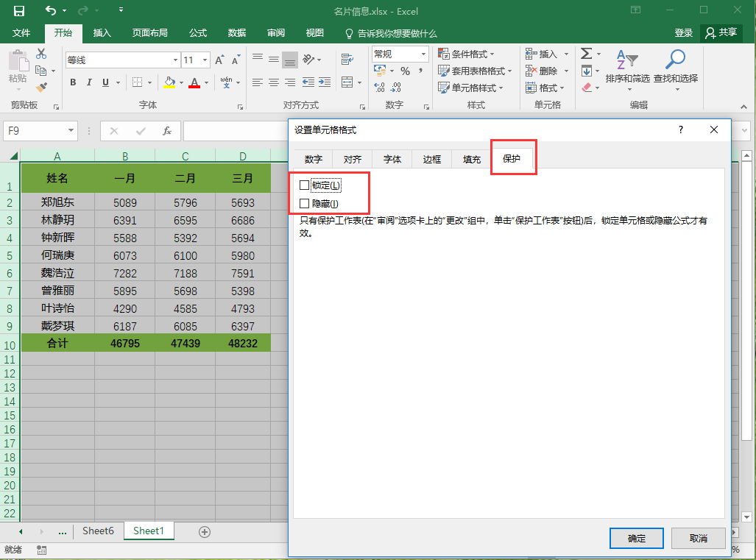This screenshot has height=560, width=756.
Task: Click the select-all corner triangle
Action: tap(13, 156)
